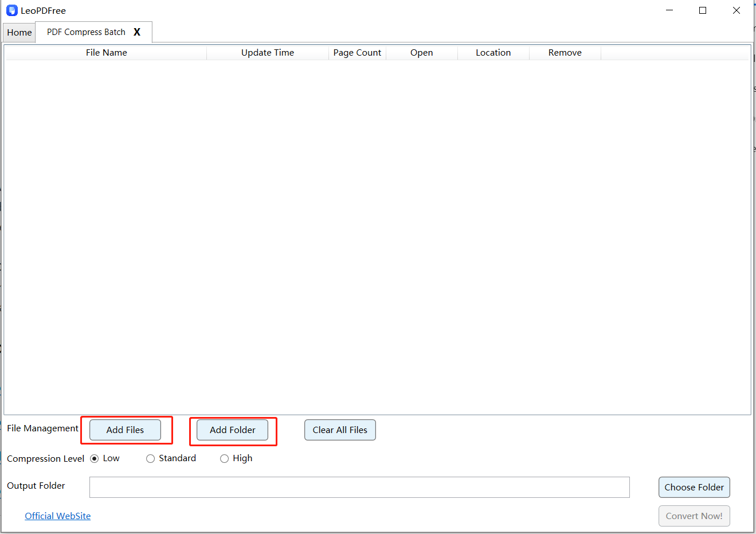This screenshot has height=534, width=756.
Task: Click the Page Count column header
Action: coord(357,52)
